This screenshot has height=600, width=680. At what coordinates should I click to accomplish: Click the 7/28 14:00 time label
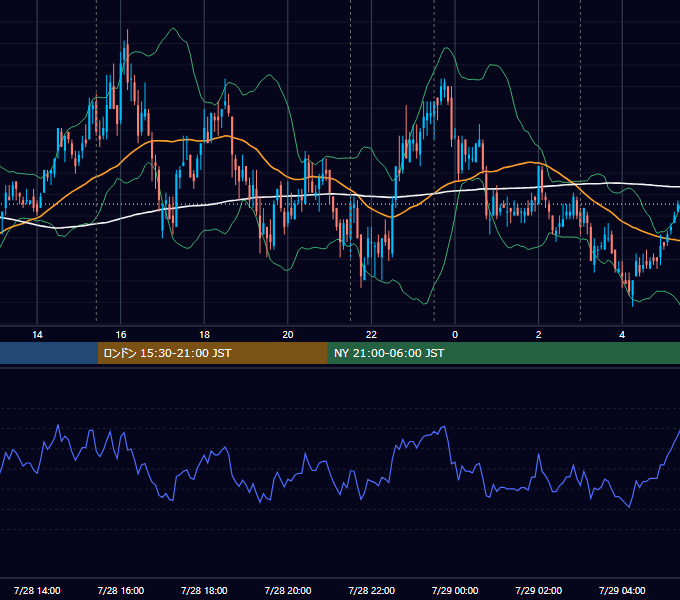pos(37,590)
